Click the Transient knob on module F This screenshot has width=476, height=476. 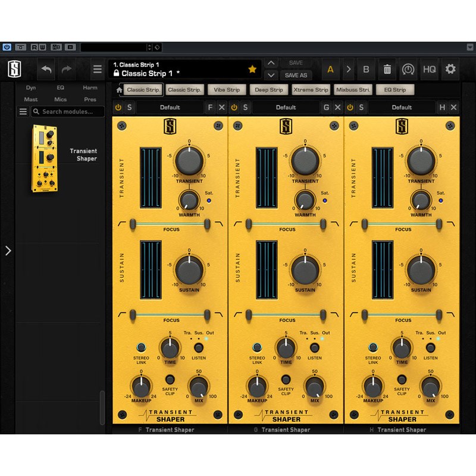tap(189, 161)
